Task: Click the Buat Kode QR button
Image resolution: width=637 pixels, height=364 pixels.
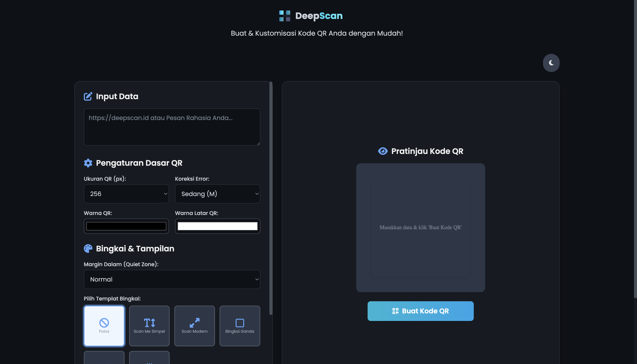Action: pos(420,311)
